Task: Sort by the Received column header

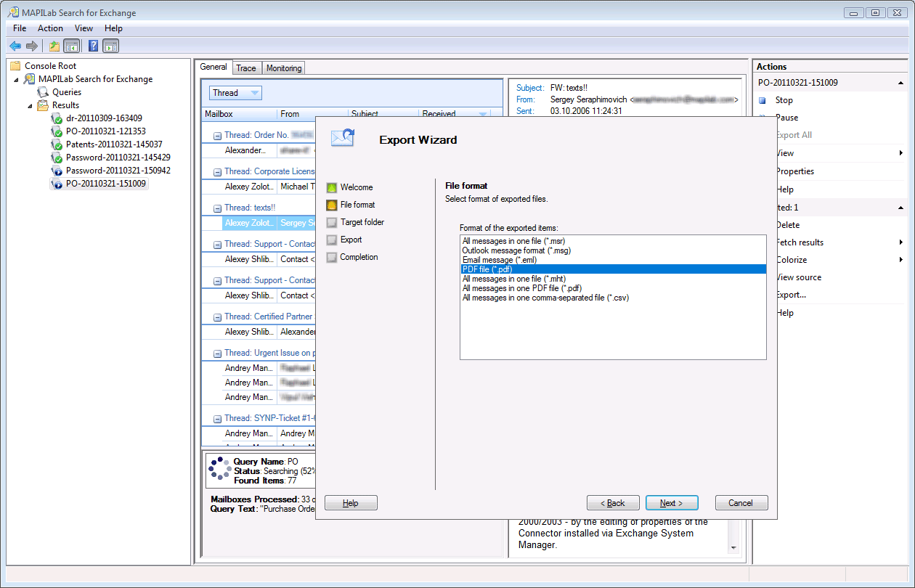Action: point(455,114)
